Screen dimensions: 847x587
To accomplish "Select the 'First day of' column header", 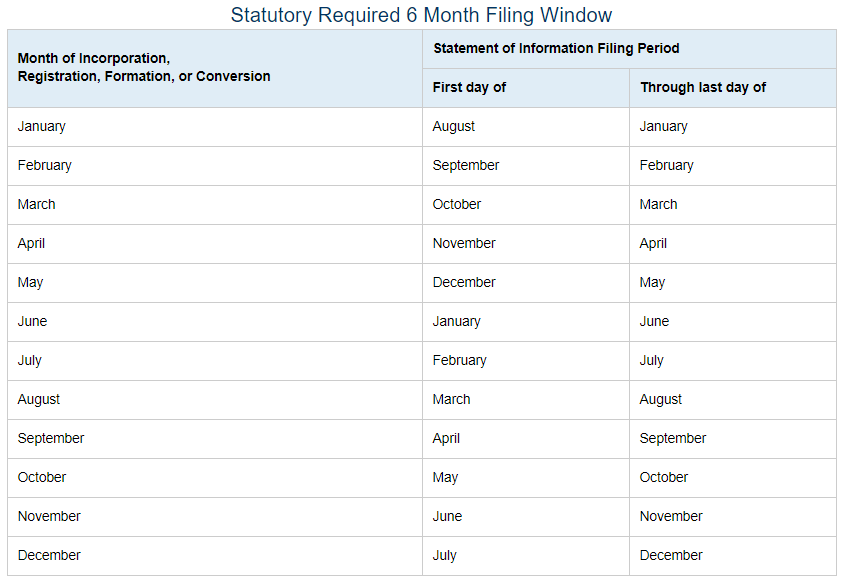I will pyautogui.click(x=469, y=87).
